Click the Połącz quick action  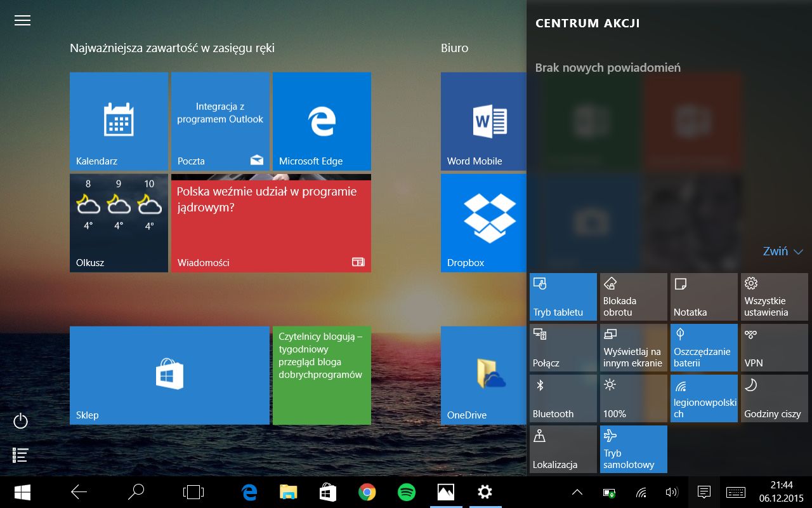tap(563, 347)
